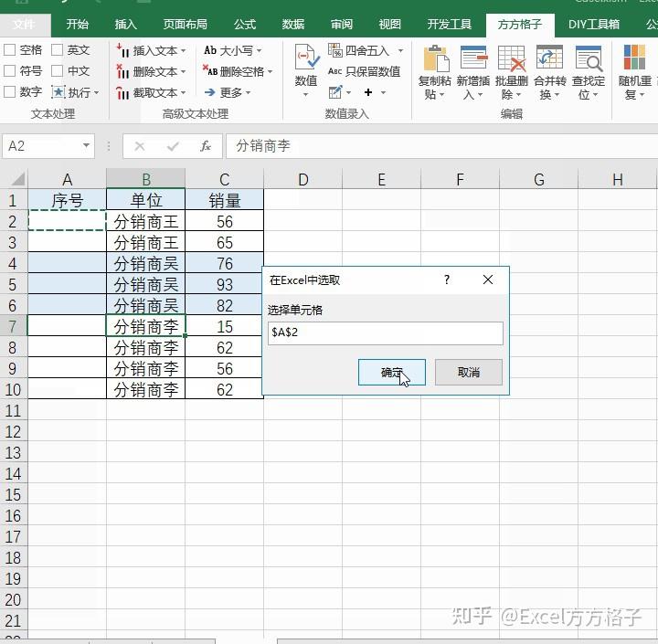The width and height of the screenshot is (658, 644).
Task: Click the select-all corner triangle of the sheet
Action: point(17,179)
